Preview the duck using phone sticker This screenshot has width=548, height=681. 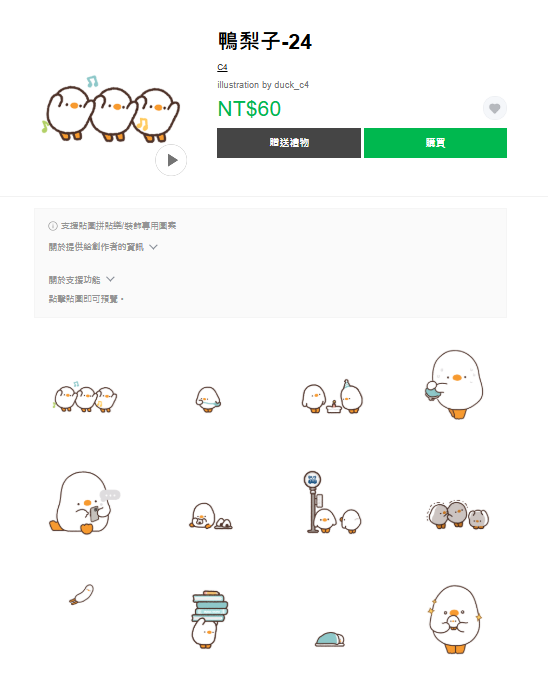[84, 502]
